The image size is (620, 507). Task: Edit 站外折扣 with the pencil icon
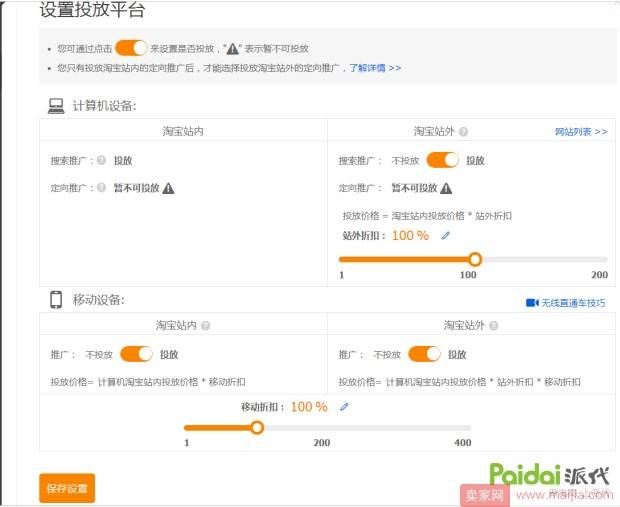click(446, 236)
